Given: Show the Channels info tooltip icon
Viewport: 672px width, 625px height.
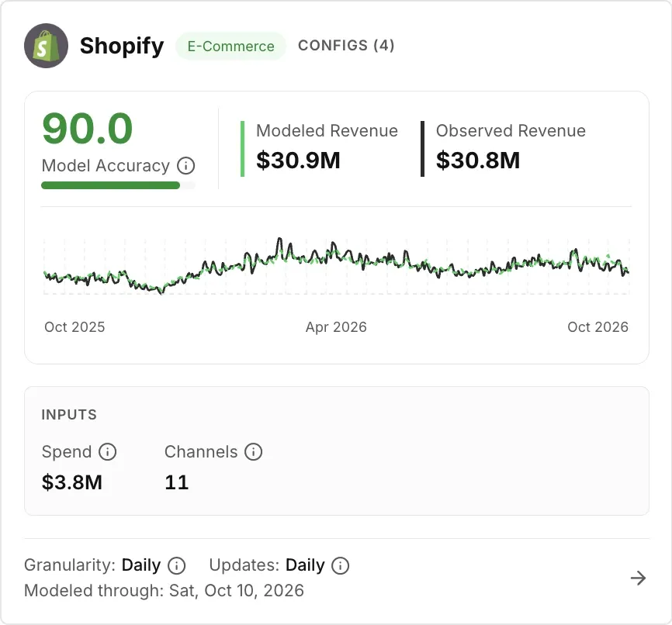Looking at the screenshot, I should [253, 451].
